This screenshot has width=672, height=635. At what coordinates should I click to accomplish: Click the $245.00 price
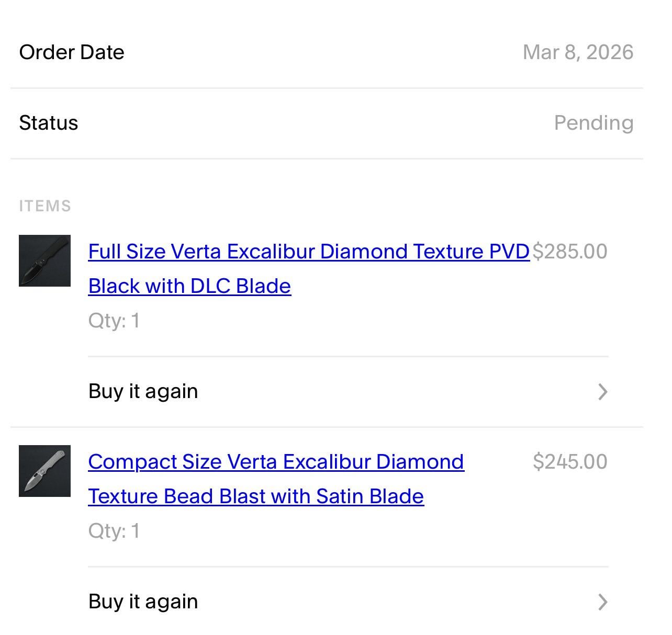tap(570, 462)
